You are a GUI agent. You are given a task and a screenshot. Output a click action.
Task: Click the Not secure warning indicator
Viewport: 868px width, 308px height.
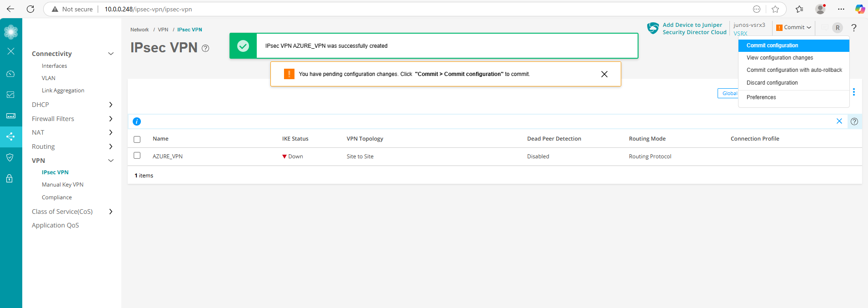pos(72,9)
